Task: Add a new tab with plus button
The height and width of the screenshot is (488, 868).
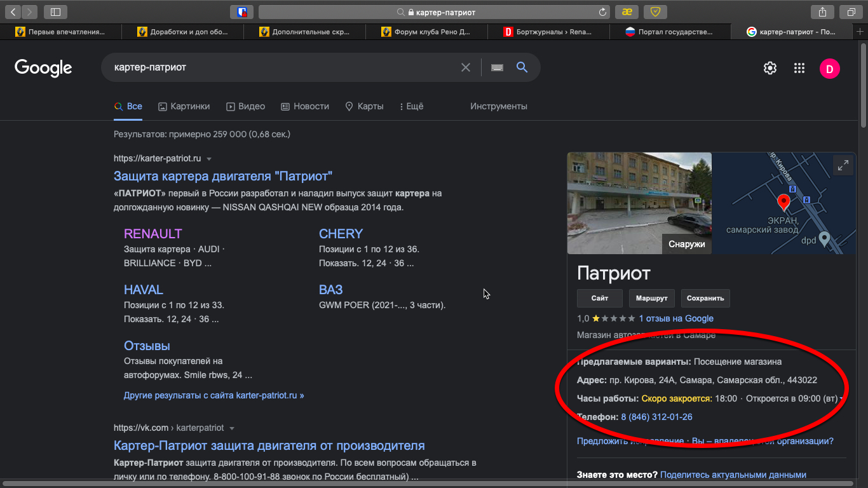Action: (x=860, y=31)
